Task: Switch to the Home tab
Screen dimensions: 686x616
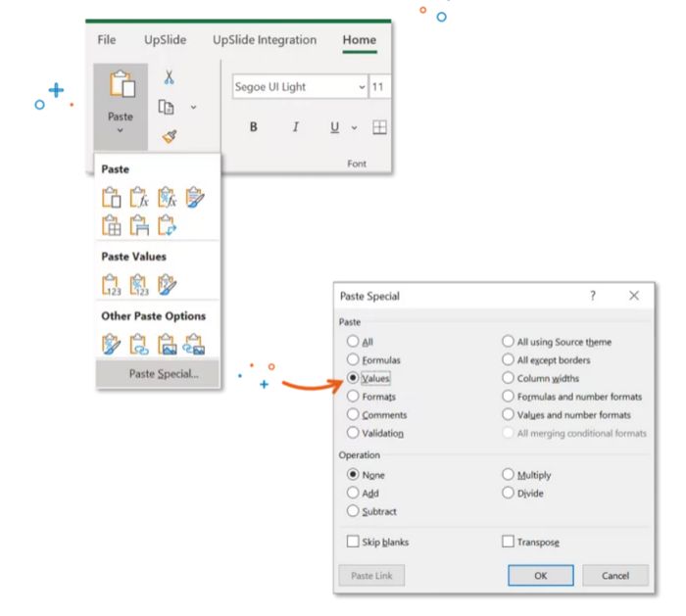Action: [360, 40]
